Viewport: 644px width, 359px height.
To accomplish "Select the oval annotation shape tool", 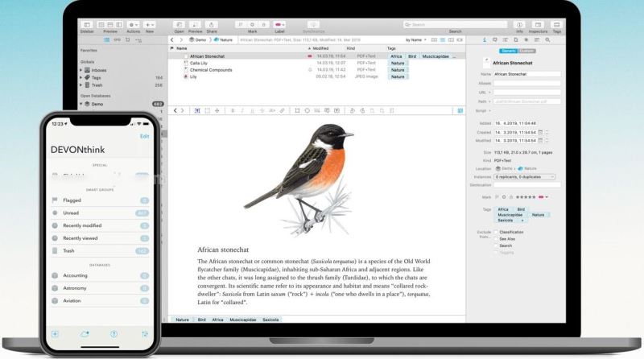I will [x=308, y=111].
